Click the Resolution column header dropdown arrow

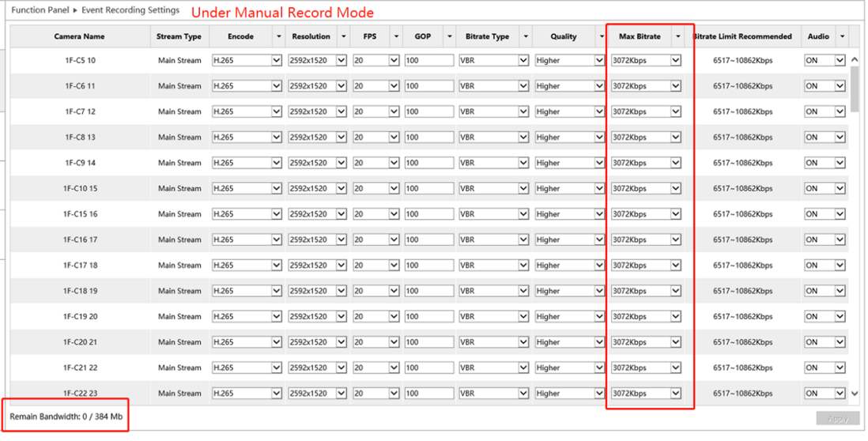coord(343,36)
